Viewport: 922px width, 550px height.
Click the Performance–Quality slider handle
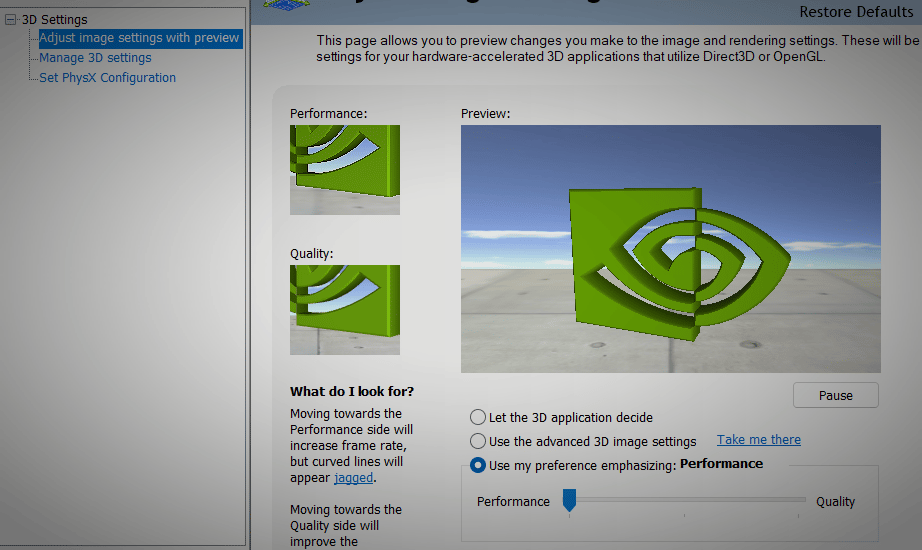(569, 501)
